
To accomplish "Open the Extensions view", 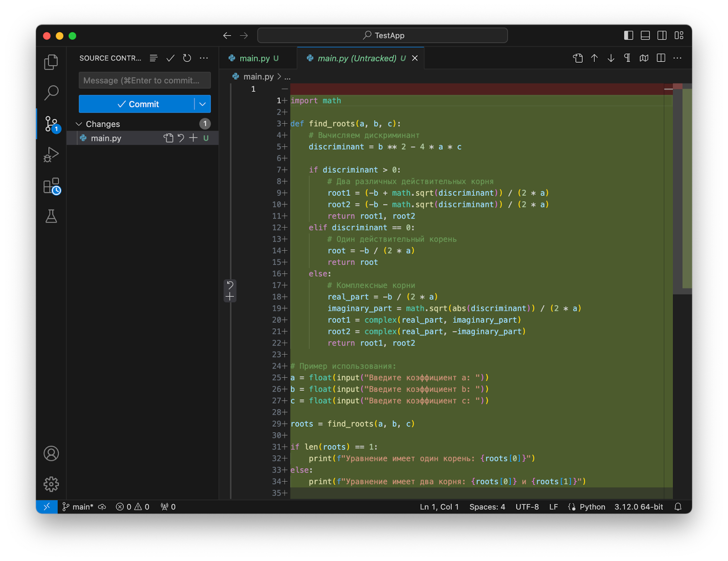I will [x=51, y=186].
